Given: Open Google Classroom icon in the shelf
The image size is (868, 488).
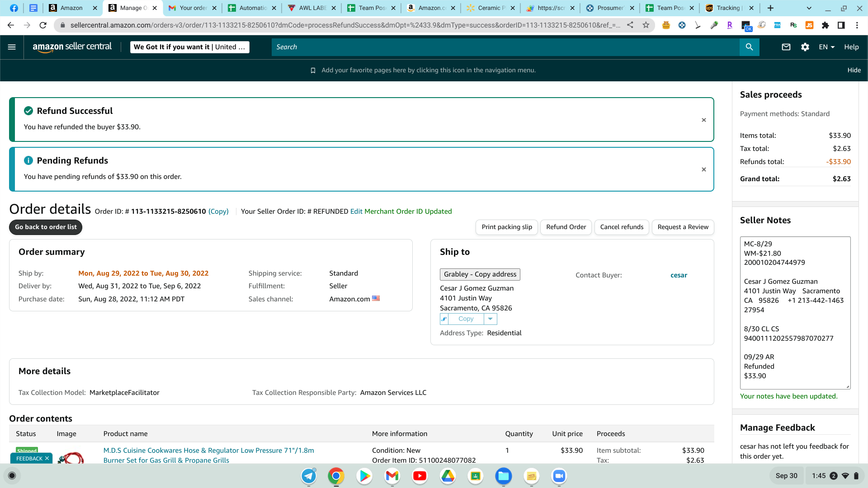Looking at the screenshot, I should 475,476.
